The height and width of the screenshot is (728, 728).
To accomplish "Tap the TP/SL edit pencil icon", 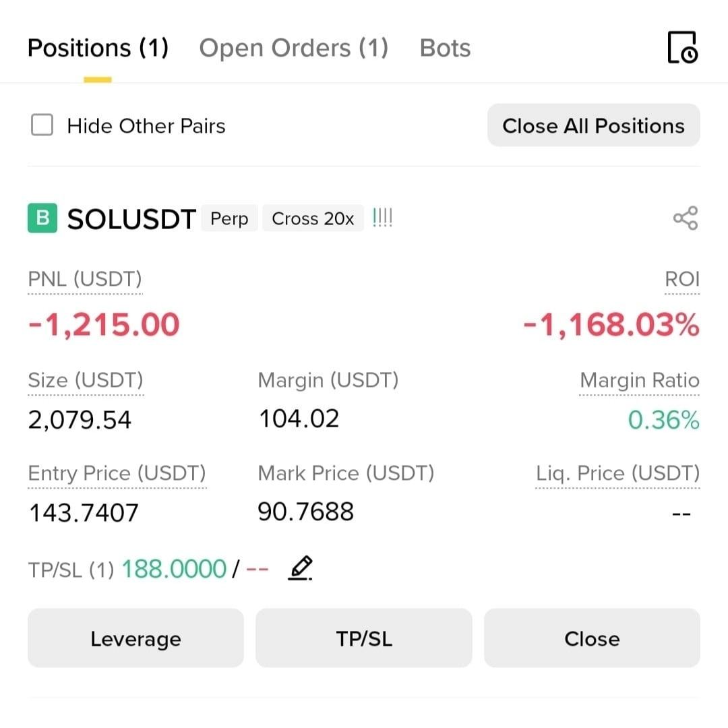I will point(301,568).
